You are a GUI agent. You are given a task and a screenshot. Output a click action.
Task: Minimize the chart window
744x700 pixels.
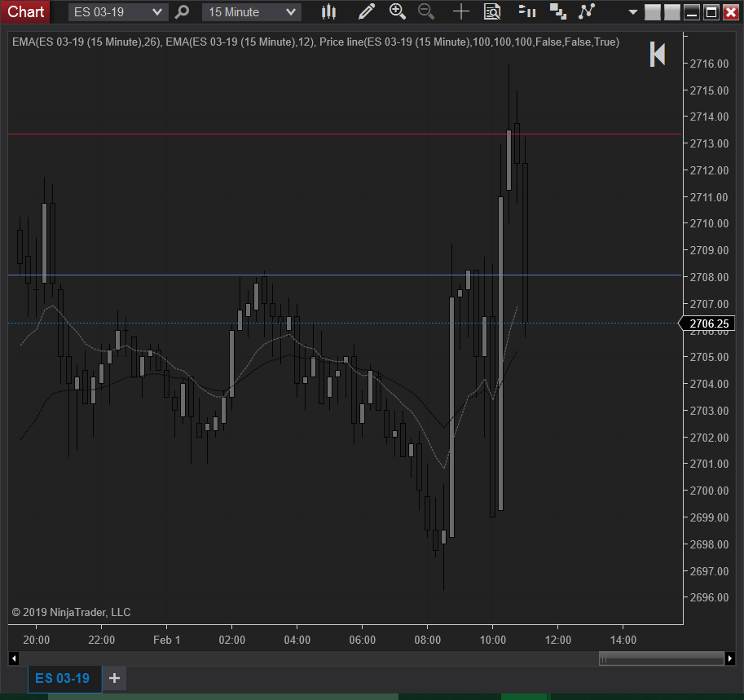coord(692,12)
